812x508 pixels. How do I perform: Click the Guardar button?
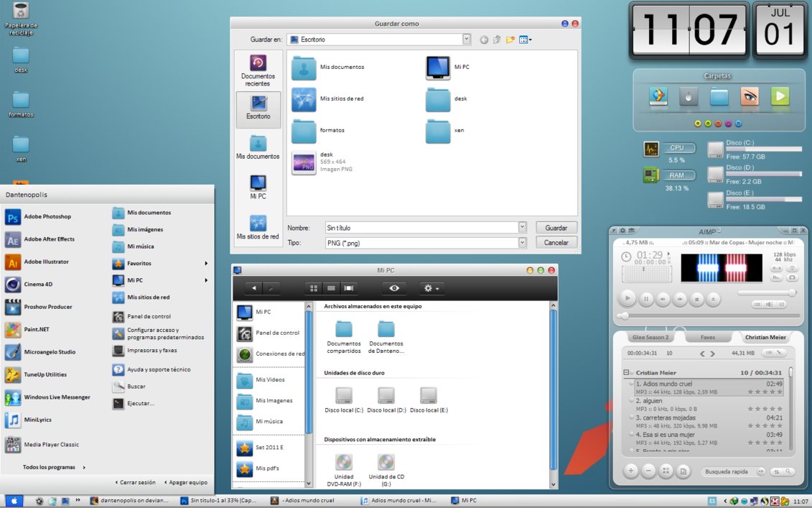(556, 228)
